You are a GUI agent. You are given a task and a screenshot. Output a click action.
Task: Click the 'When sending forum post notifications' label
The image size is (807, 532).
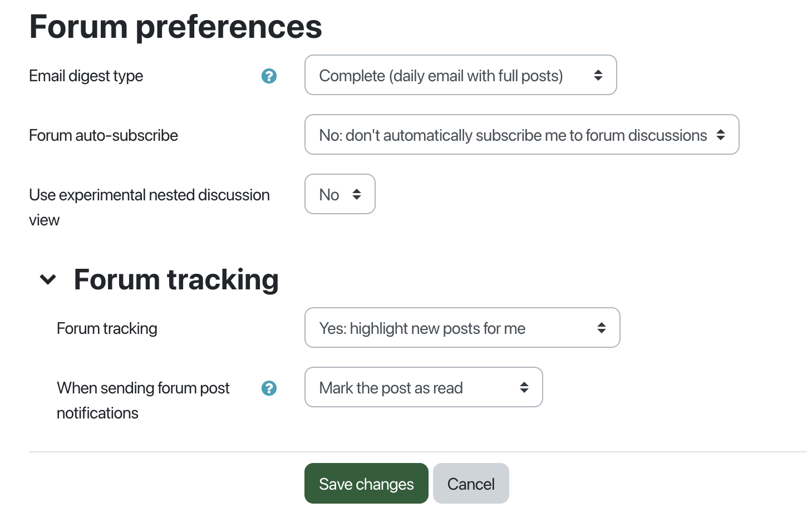[143, 400]
